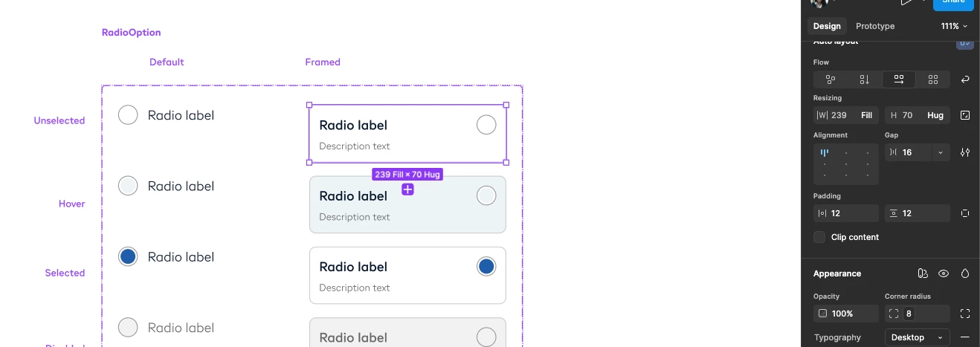Viewport: 980px width, 347px height.
Task: Click the Share button
Action: coord(953,3)
